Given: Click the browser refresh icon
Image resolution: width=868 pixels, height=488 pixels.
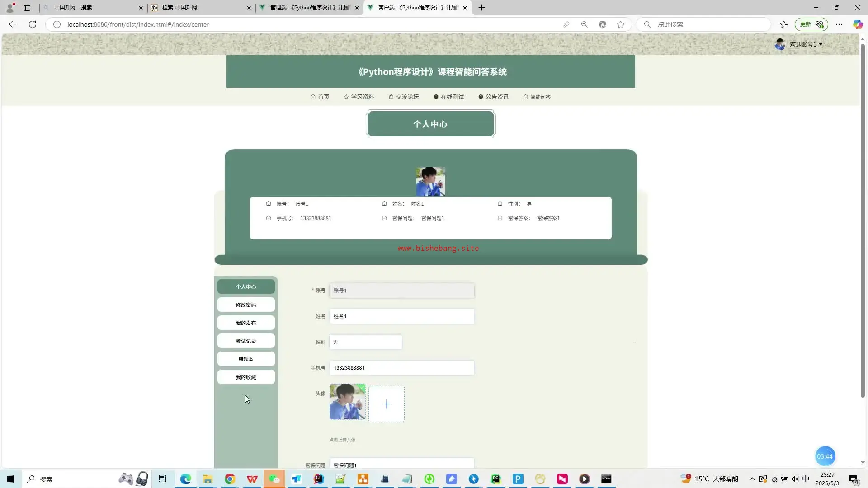Looking at the screenshot, I should point(33,24).
